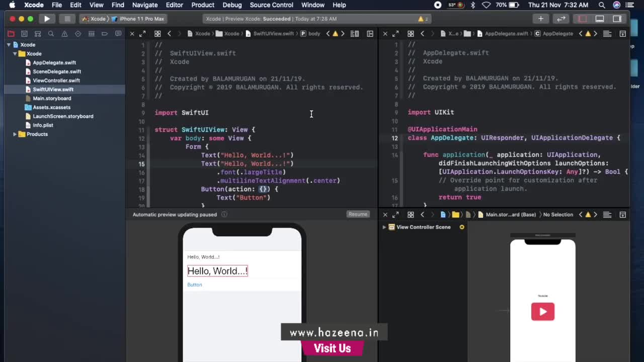
Task: Expand the Products folder
Action: coord(15,134)
